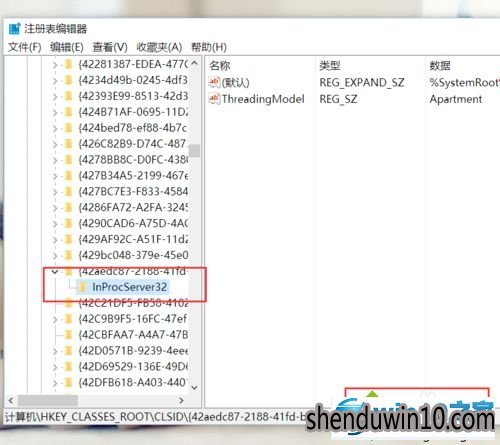Click the 类型 column header
This screenshot has width=500, height=445.
coord(330,65)
